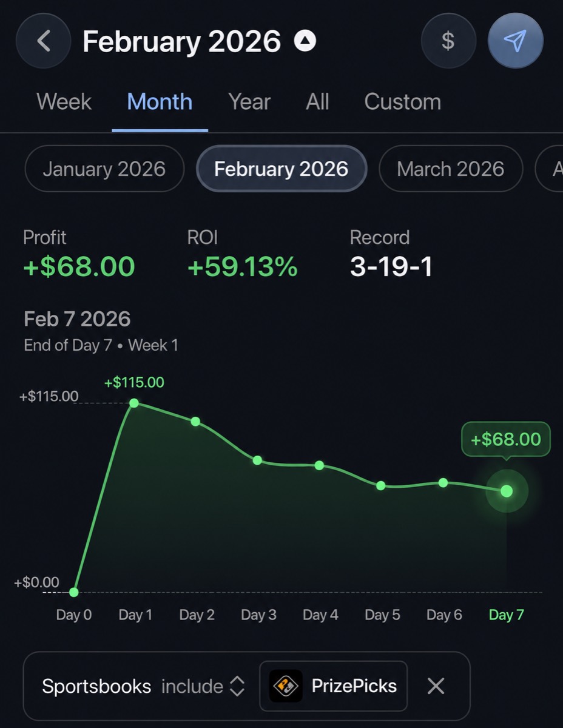Click the Day 1 peak point on chart
Image resolution: width=563 pixels, height=728 pixels.
pos(134,403)
